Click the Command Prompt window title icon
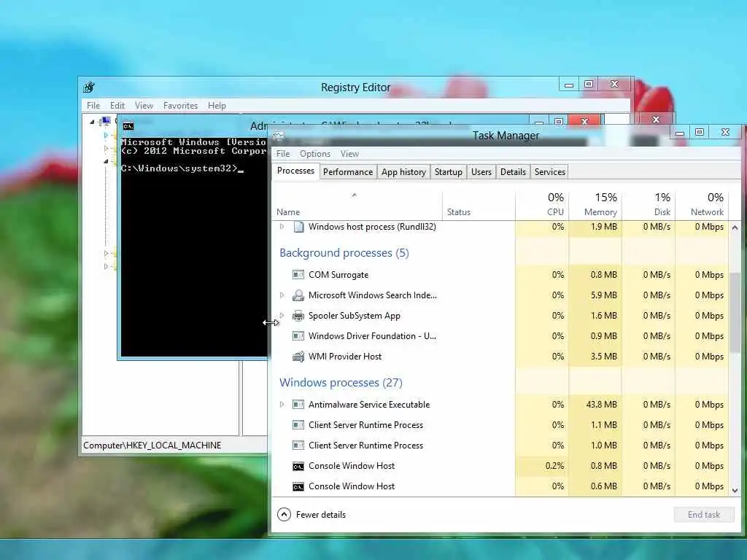 (x=128, y=125)
